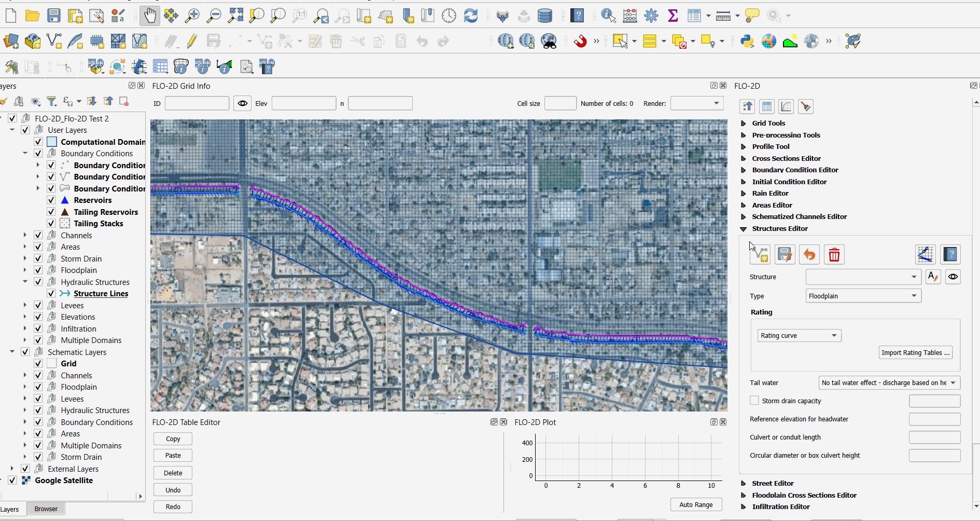Viewport: 980px width, 521px height.
Task: Switch to the Layers tab
Action: coord(10,509)
